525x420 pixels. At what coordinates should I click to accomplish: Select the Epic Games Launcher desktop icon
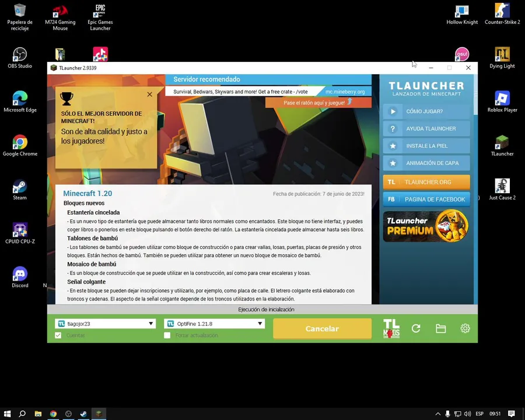coord(100,17)
